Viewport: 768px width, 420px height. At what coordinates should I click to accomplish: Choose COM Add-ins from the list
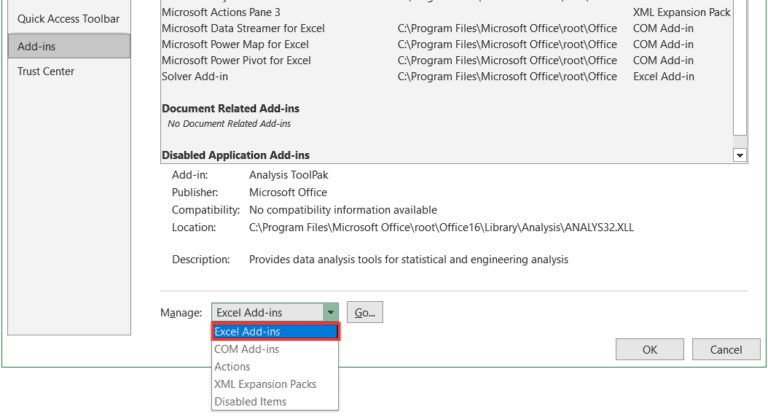pyautogui.click(x=275, y=349)
